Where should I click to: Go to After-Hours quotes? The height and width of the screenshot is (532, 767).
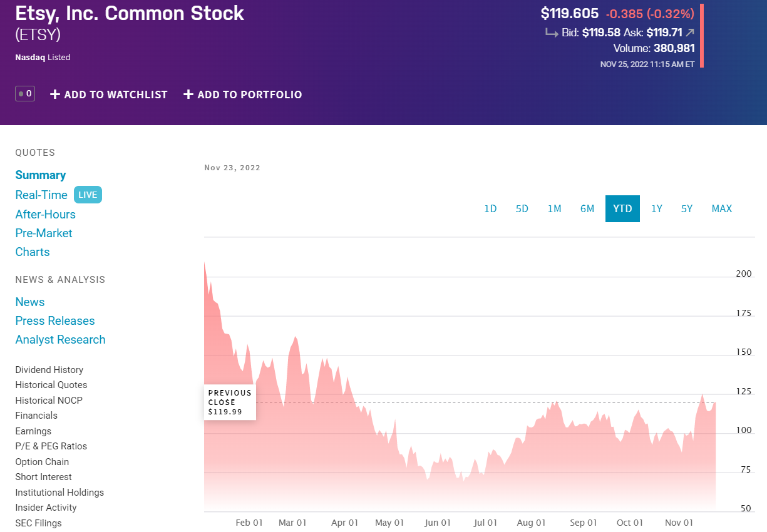45,214
